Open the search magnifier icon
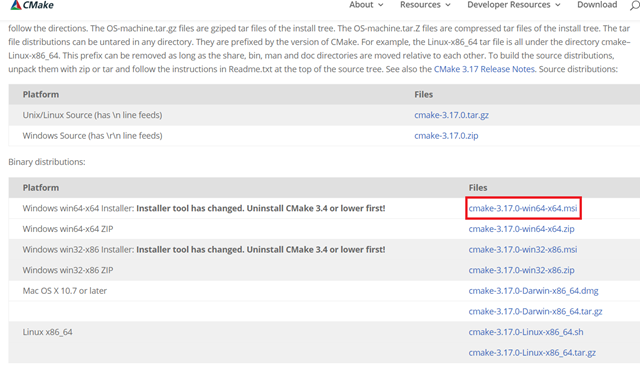The height and width of the screenshot is (365, 640). click(x=635, y=6)
